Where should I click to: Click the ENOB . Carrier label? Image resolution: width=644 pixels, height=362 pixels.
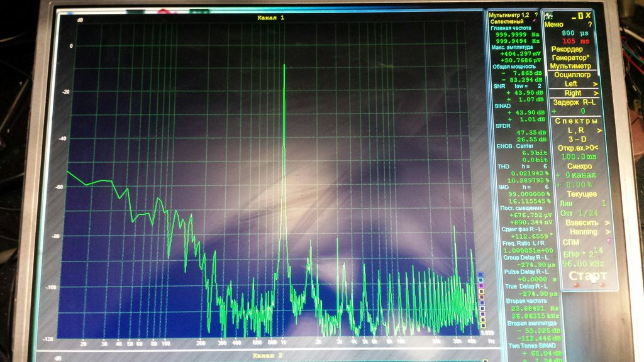pos(515,146)
